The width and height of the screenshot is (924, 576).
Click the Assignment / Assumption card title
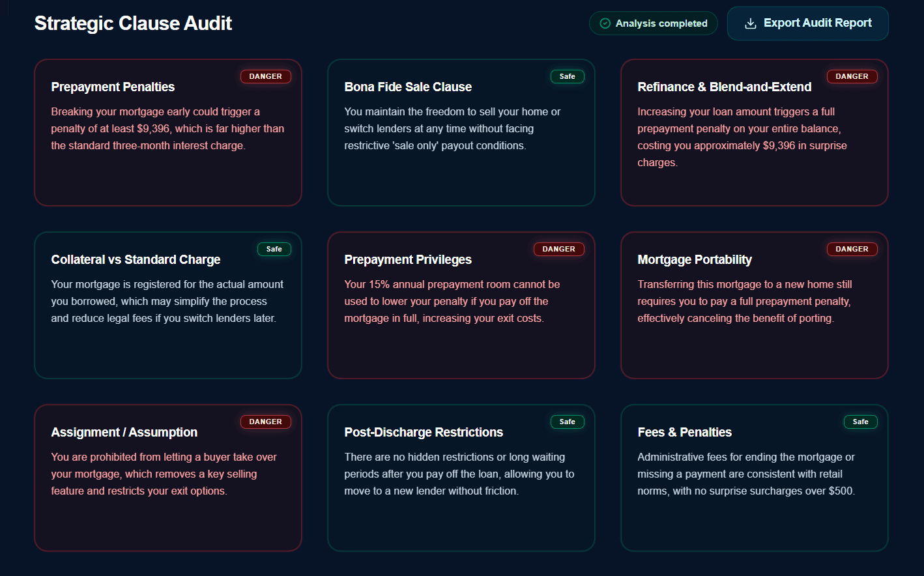click(x=124, y=432)
